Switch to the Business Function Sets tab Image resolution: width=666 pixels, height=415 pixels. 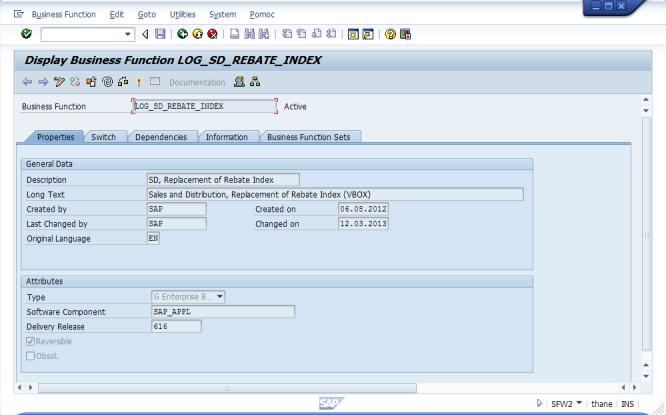[309, 137]
